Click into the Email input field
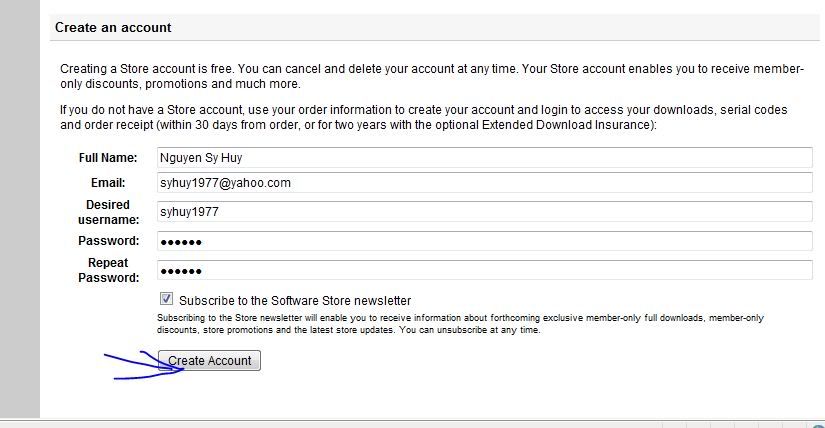Viewport: 825px width, 428px height. tap(485, 183)
